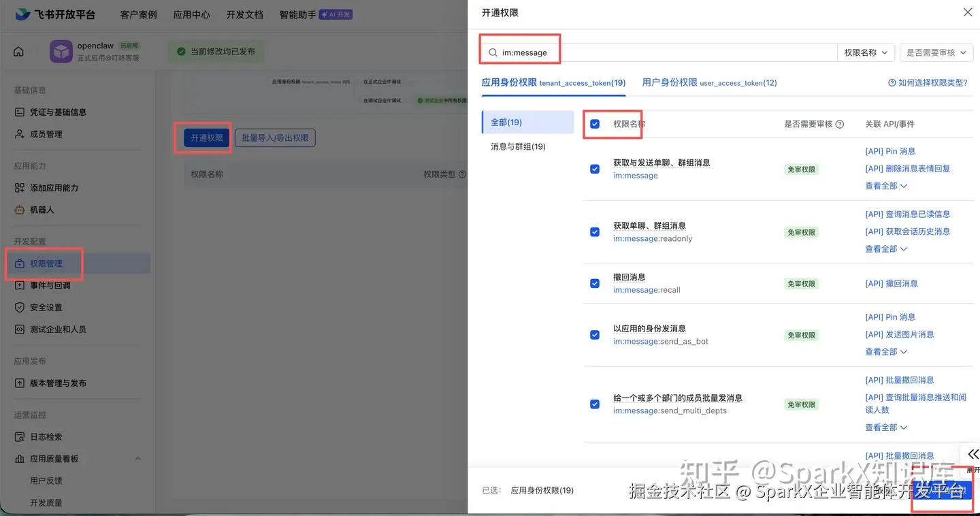980x516 pixels.
Task: Open 日志检索 in the sidebar
Action: point(46,437)
